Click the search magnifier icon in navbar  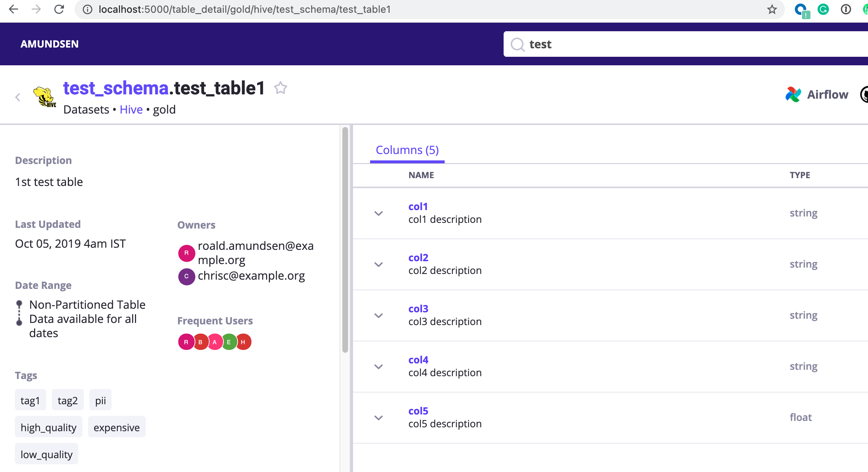[518, 44]
